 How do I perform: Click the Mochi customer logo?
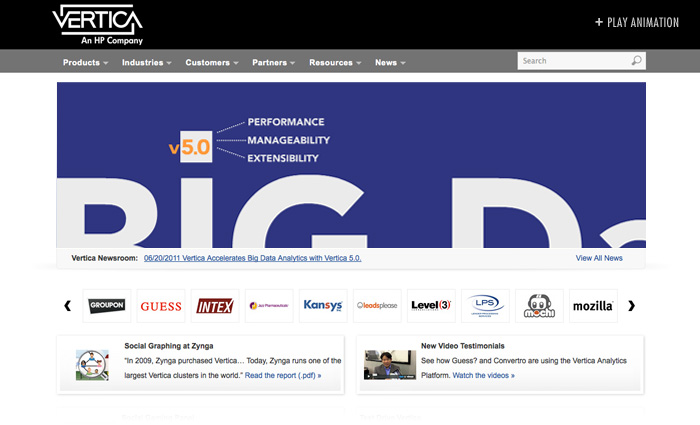(x=539, y=306)
